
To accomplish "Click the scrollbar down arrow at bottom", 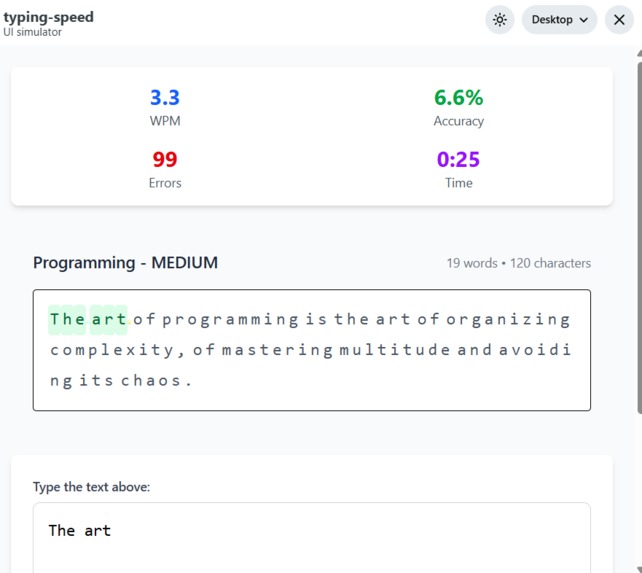I will [639, 569].
